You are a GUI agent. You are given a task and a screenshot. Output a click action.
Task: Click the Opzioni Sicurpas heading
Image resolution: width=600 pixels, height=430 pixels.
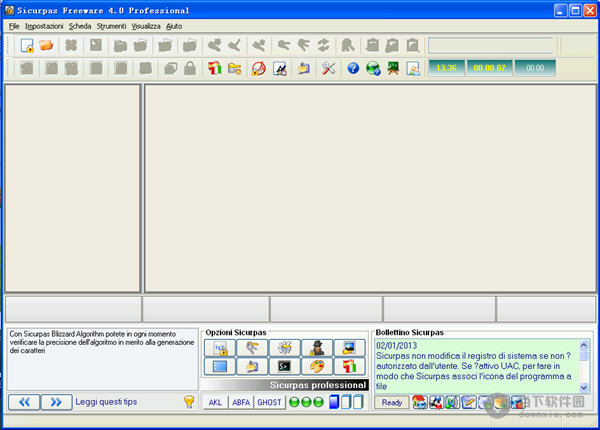click(x=236, y=332)
